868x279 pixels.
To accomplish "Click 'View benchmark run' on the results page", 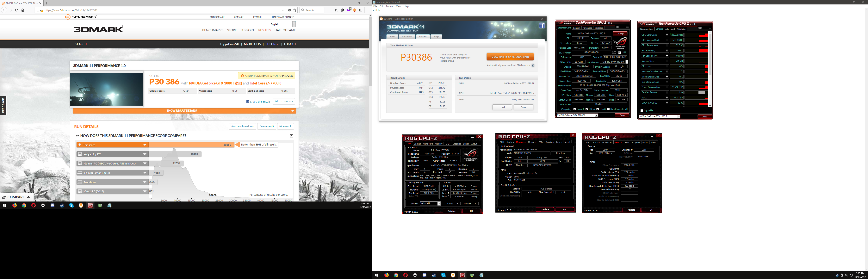I will (242, 126).
